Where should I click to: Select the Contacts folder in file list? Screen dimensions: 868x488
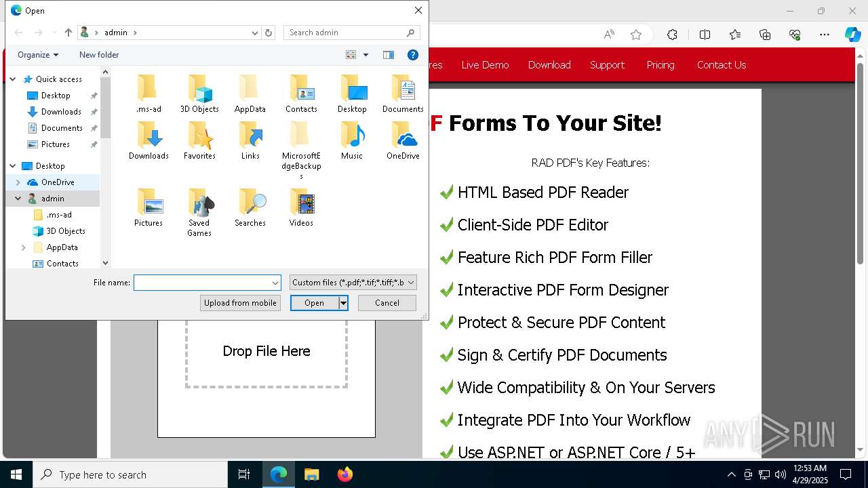tap(301, 94)
